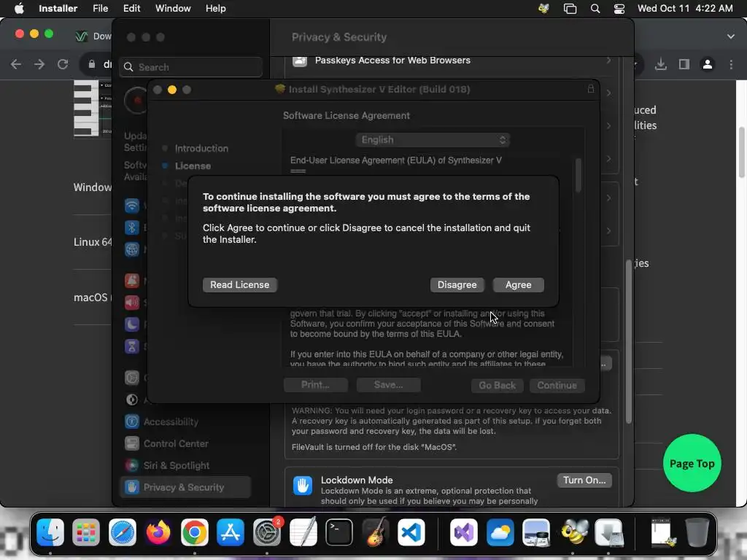This screenshot has width=747, height=560.
Task: Launch Safari from the Dock
Action: [123, 532]
